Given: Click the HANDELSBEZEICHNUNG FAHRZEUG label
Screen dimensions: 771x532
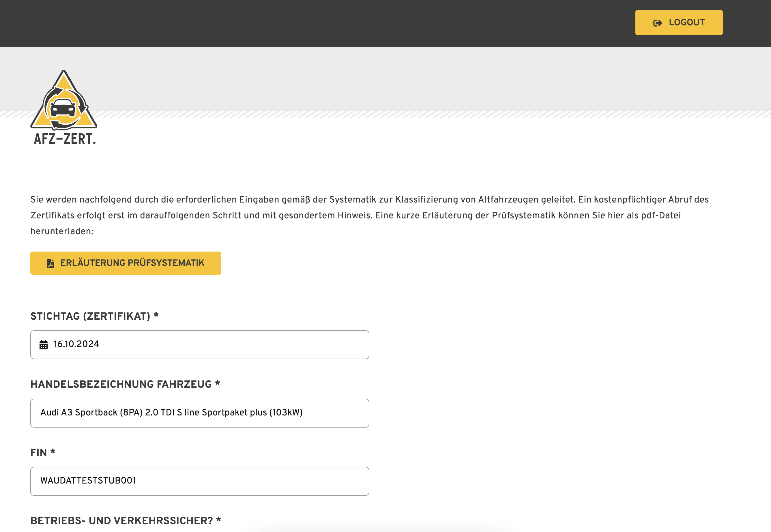Looking at the screenshot, I should (125, 384).
